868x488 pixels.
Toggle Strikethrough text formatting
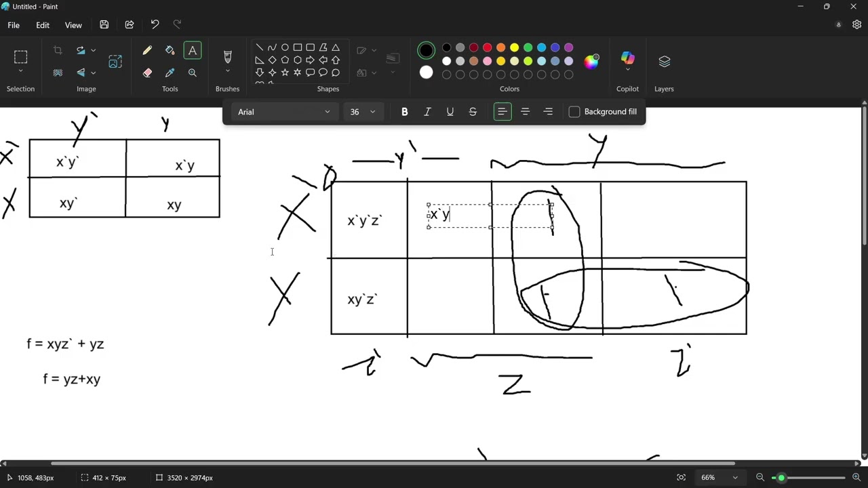(x=473, y=112)
